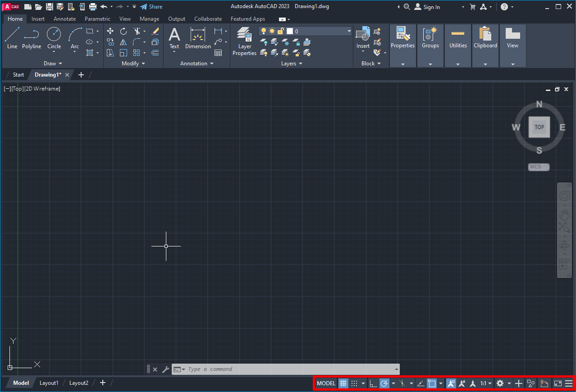Viewport: 576px width, 392px height.
Task: Select the Line tool
Action: coord(12,38)
